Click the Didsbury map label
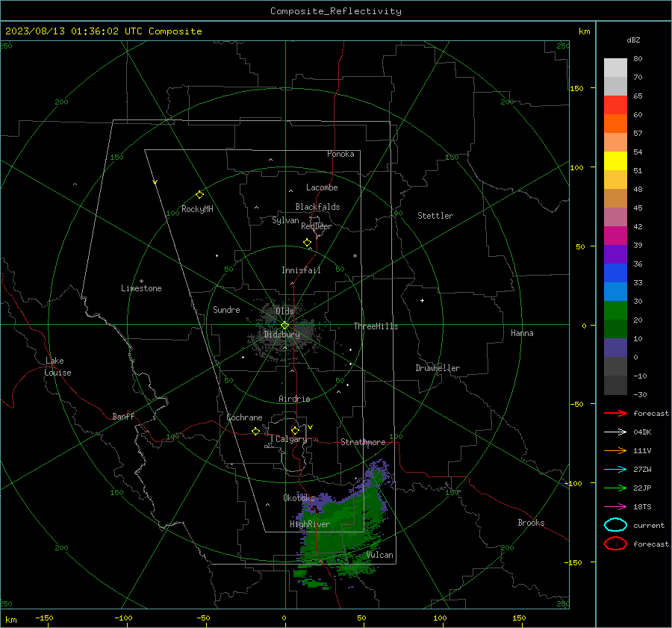The image size is (672, 628). [x=281, y=335]
